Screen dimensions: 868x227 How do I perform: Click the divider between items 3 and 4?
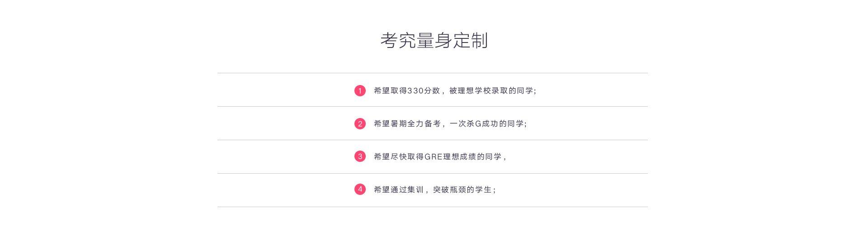[x=433, y=174]
